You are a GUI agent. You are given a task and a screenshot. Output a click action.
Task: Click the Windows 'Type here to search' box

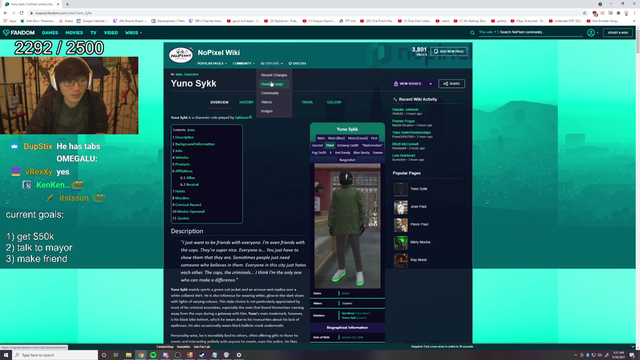55,355
